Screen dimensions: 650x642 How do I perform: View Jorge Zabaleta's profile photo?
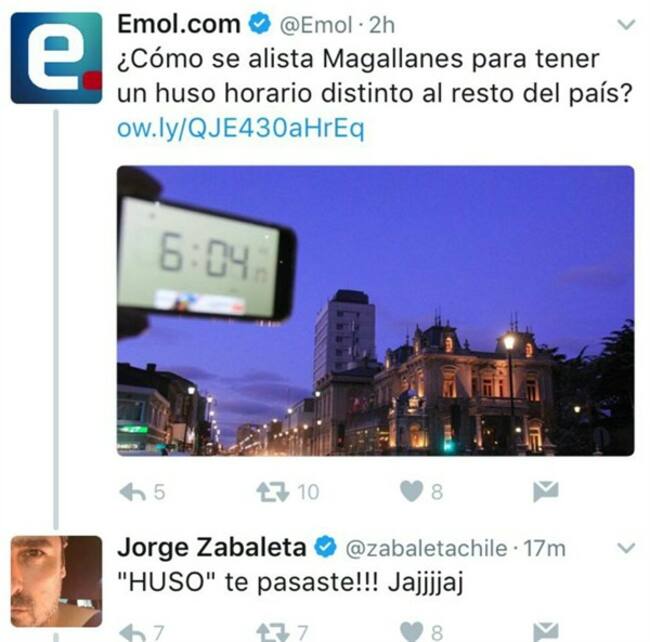56,581
